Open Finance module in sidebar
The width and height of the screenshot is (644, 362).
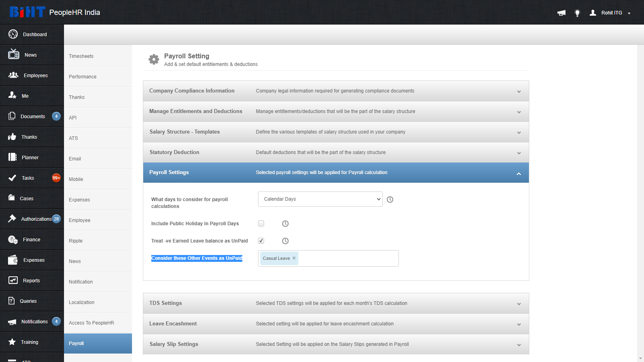(x=32, y=240)
